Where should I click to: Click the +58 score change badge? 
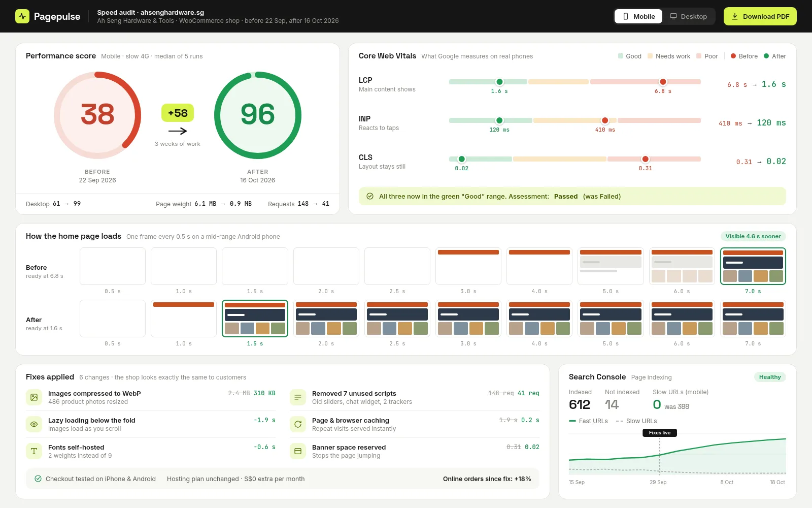178,113
